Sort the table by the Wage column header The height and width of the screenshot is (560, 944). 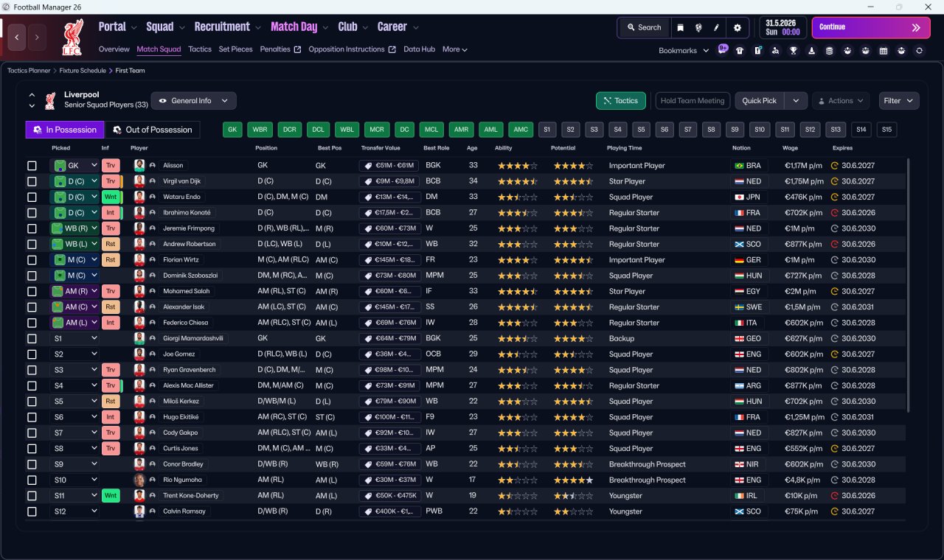click(x=790, y=148)
